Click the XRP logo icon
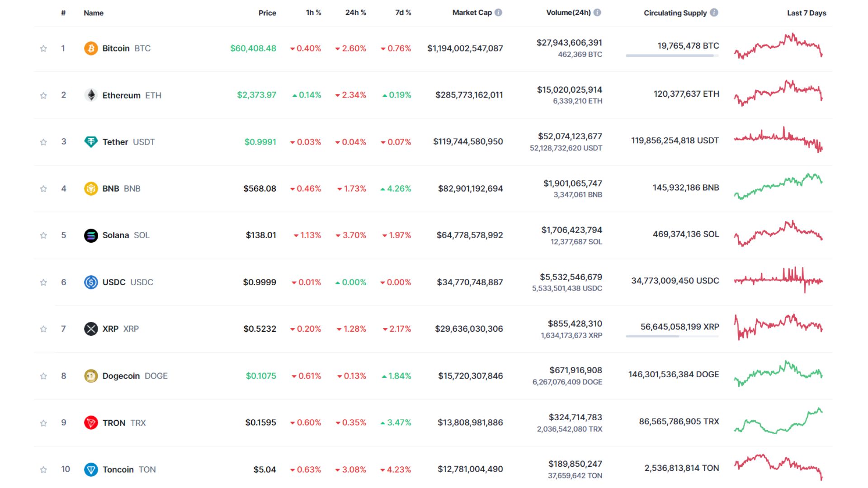Viewport: 868px width, 488px height. 91,328
